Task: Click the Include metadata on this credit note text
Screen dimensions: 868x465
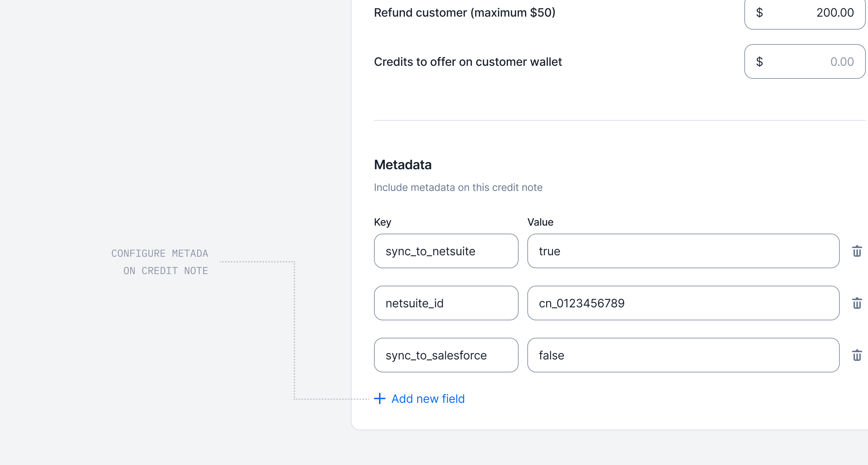Action: [x=458, y=187]
